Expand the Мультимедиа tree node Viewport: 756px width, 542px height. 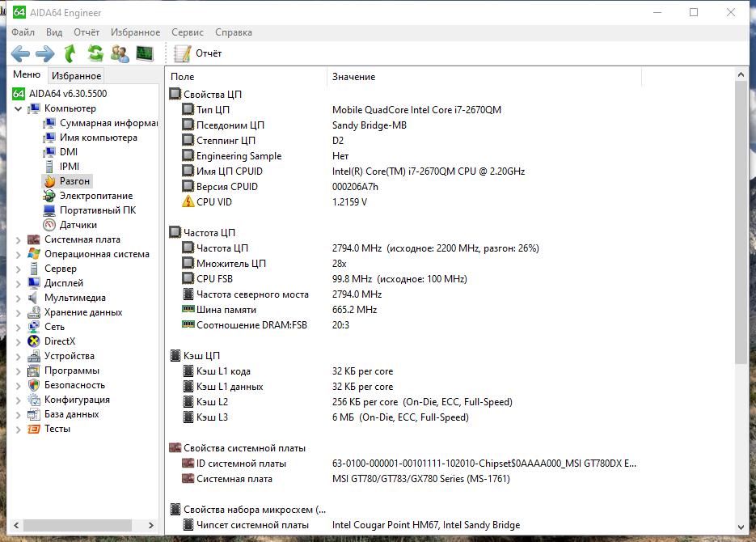(19, 298)
